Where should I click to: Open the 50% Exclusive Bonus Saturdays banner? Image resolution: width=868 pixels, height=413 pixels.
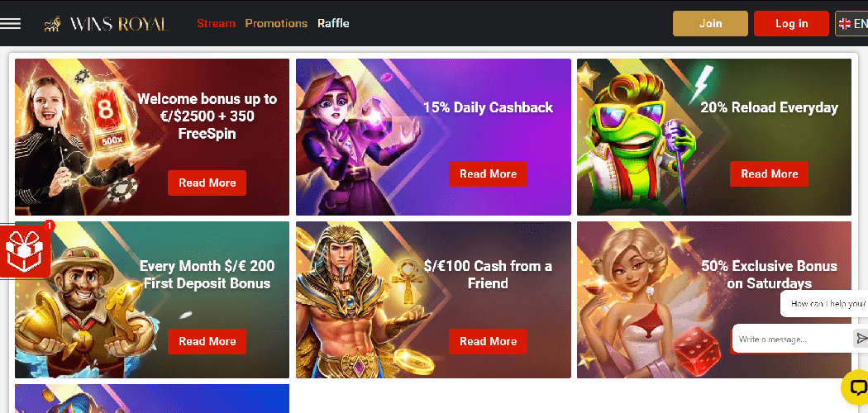[713, 300]
